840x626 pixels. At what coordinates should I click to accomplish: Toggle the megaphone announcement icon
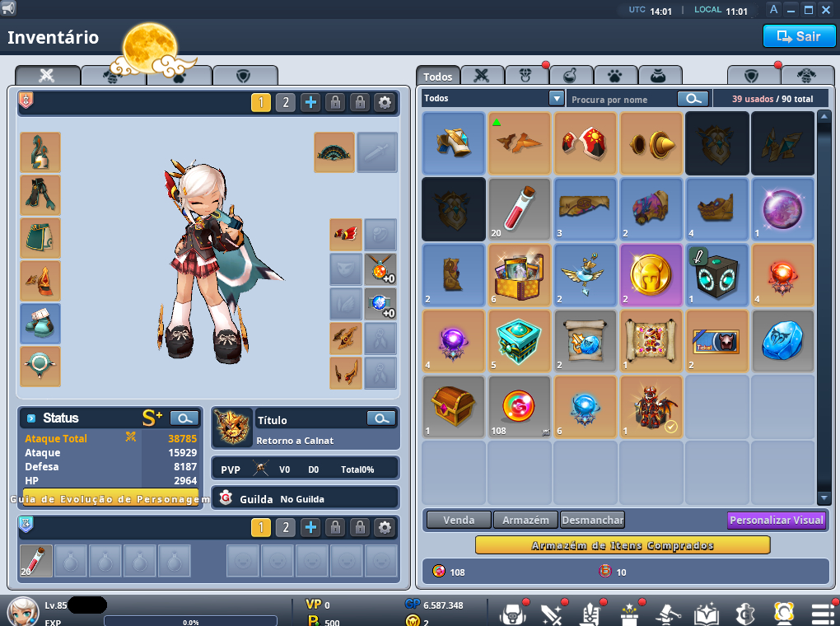point(8,8)
